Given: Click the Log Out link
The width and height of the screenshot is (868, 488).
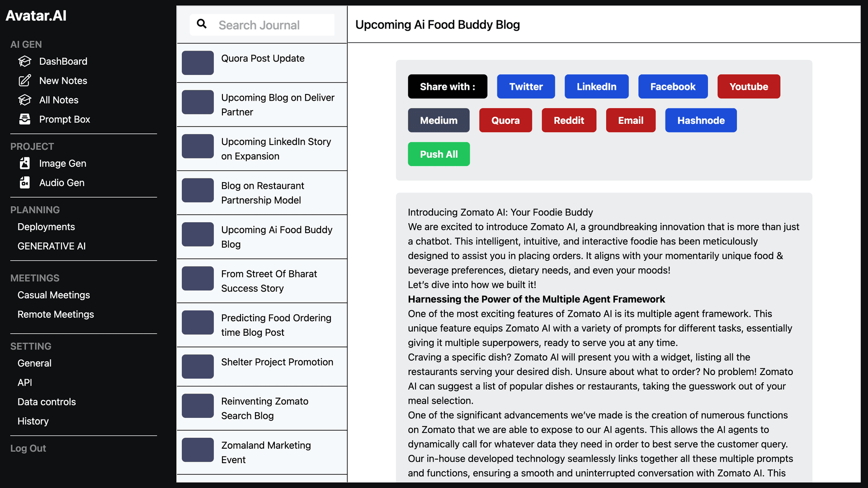Looking at the screenshot, I should coord(28,448).
